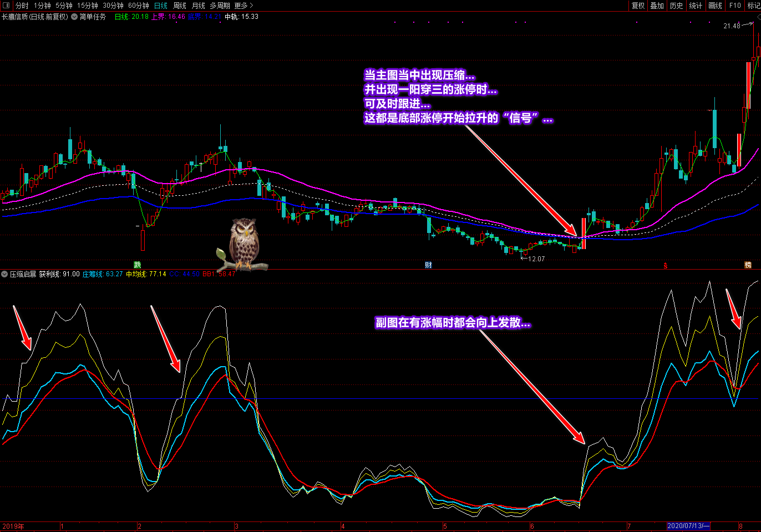
Task: Click the owl mascot image
Action: click(243, 244)
